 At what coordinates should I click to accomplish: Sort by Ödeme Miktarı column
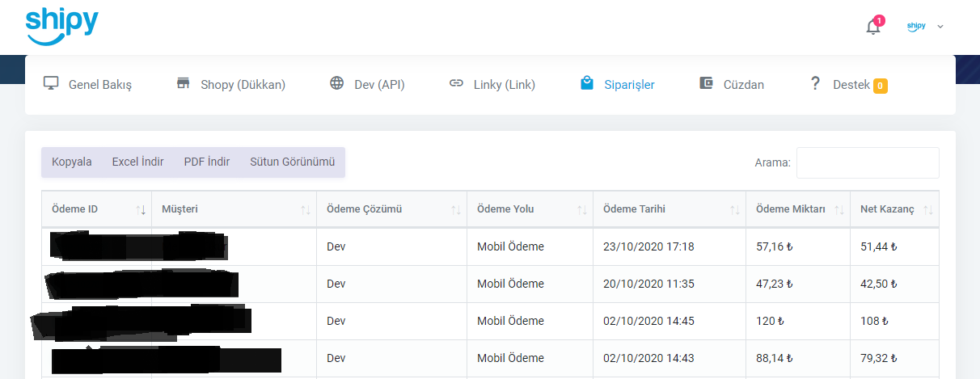point(798,209)
